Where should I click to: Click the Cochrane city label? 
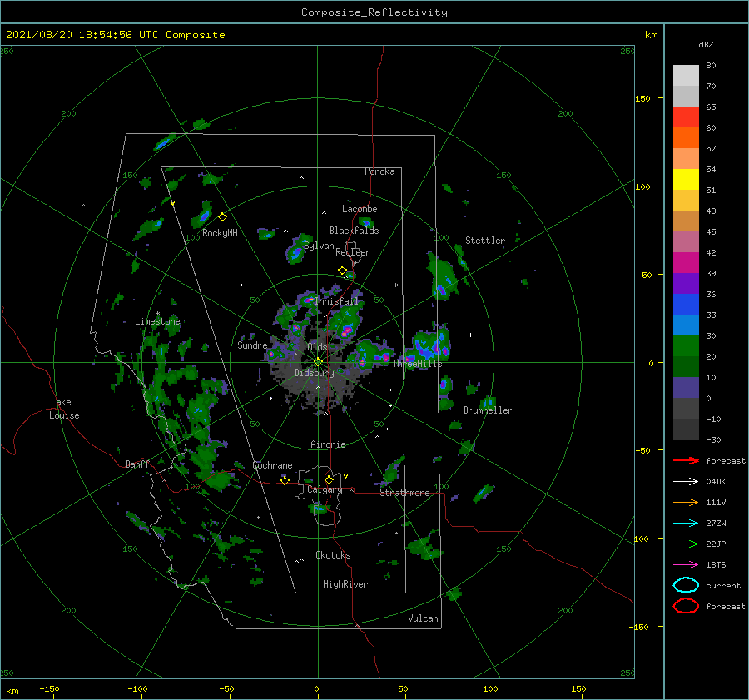pyautogui.click(x=272, y=465)
